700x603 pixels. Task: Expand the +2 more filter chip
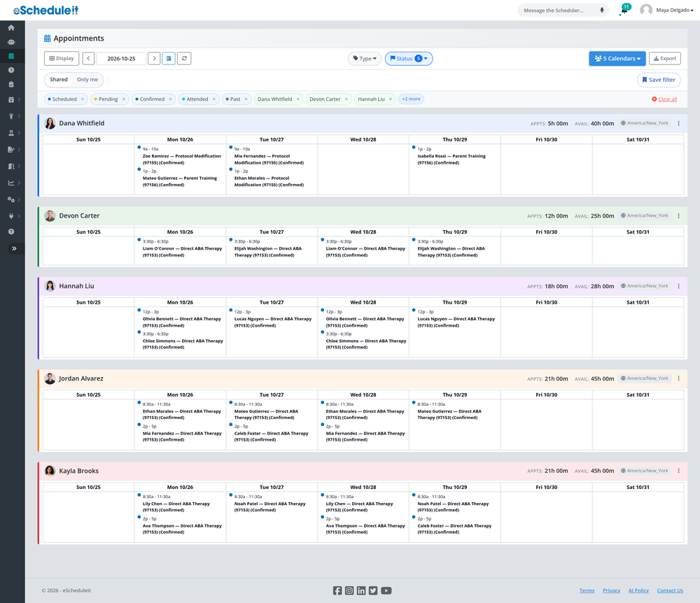(x=411, y=99)
